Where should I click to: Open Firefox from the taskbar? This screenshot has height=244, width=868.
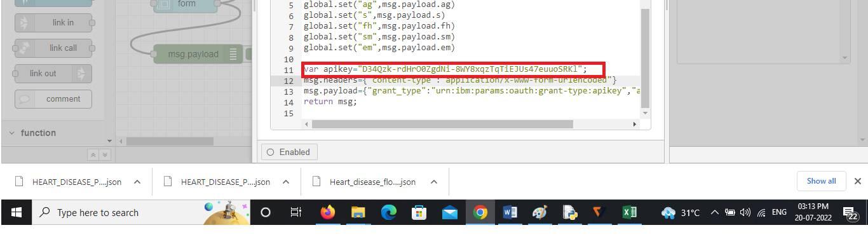pos(327,212)
